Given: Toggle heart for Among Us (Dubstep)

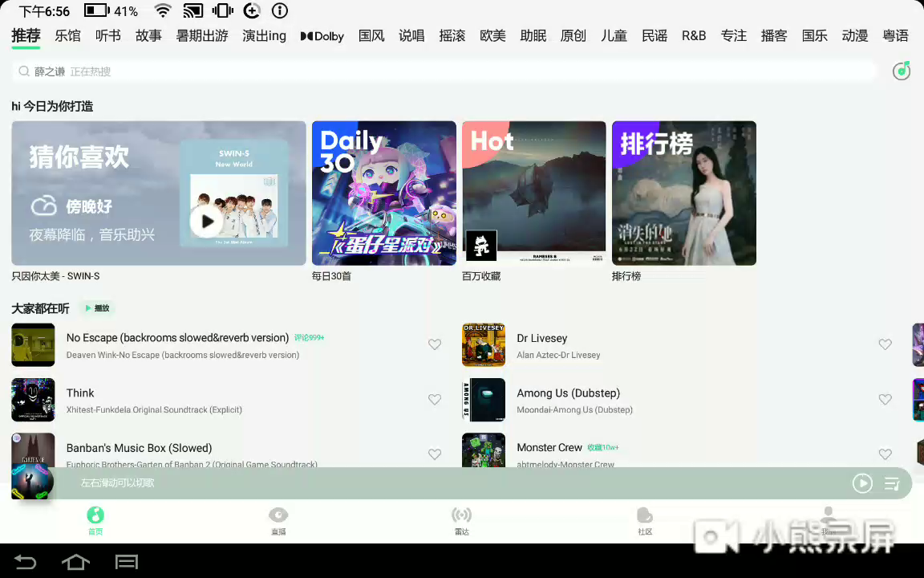Looking at the screenshot, I should coord(885,400).
